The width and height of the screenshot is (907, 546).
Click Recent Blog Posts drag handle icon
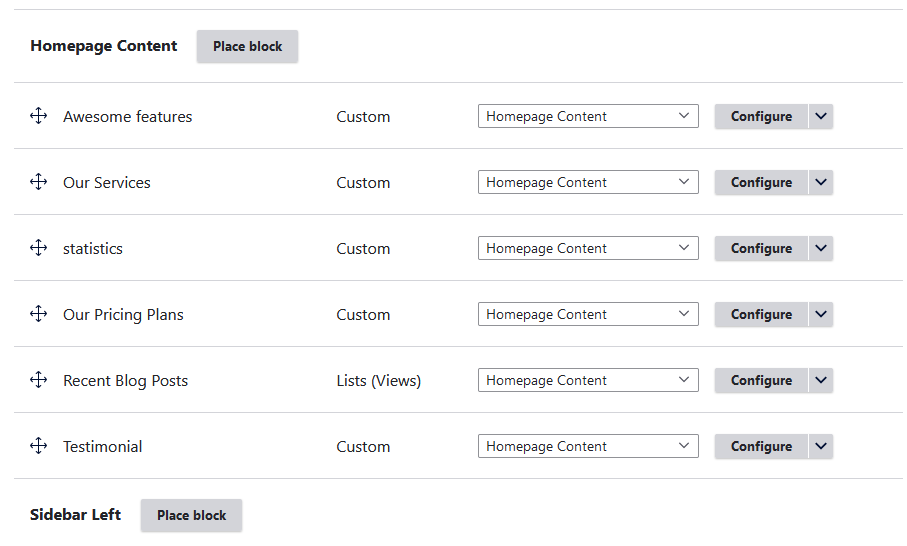[39, 380]
